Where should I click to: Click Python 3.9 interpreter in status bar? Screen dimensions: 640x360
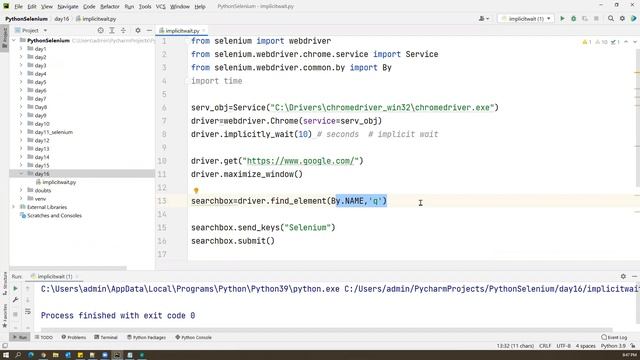tap(613, 346)
